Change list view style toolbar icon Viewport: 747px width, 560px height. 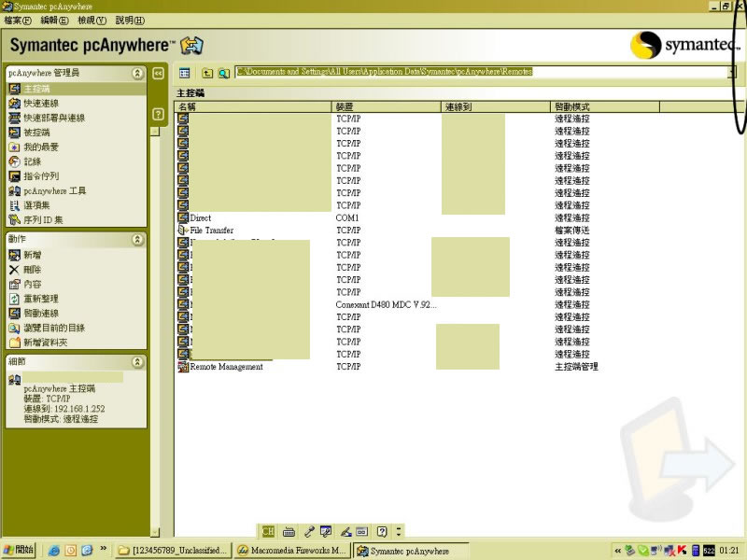[184, 73]
